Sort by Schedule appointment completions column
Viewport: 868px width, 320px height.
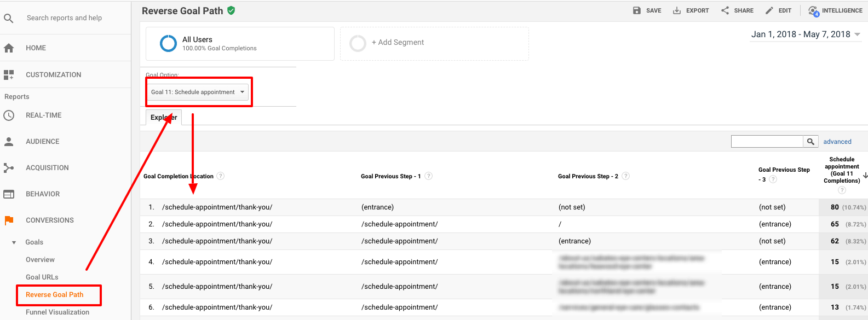pos(842,170)
